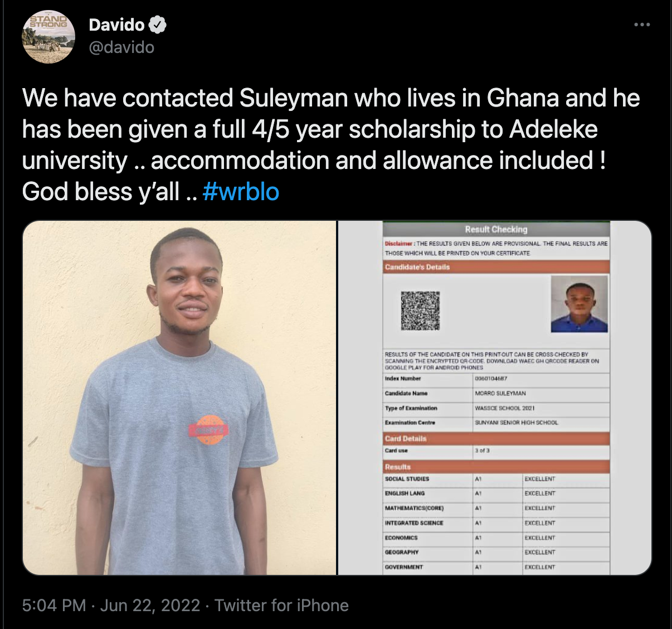The image size is (672, 629).
Task: Click the Result Checking header bar
Action: pyautogui.click(x=496, y=229)
